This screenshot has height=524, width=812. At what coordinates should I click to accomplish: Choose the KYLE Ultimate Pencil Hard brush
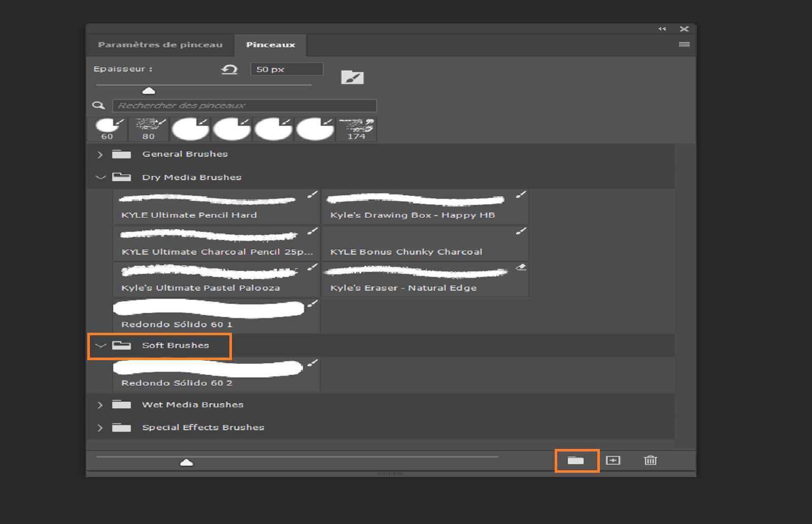217,207
